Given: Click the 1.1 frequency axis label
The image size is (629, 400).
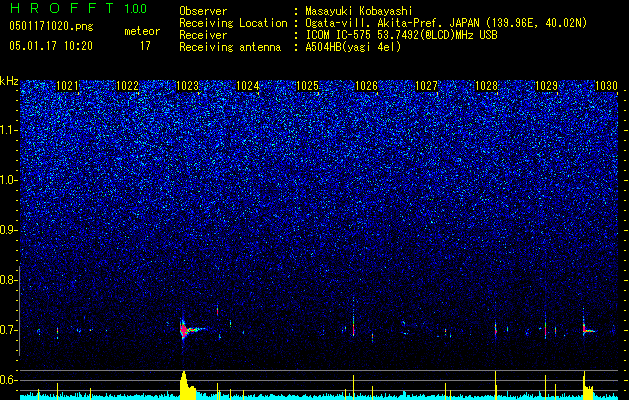Looking at the screenshot, I should pos(8,130).
